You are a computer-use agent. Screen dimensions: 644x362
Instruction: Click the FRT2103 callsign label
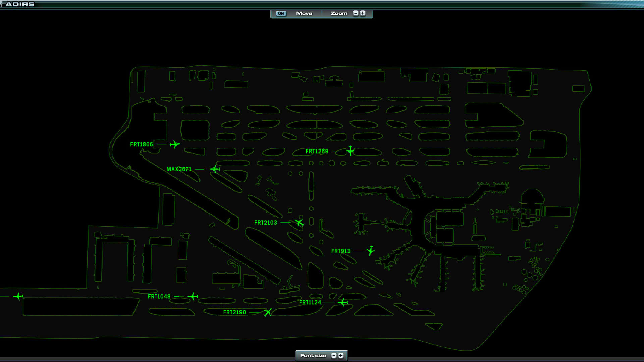click(x=266, y=223)
